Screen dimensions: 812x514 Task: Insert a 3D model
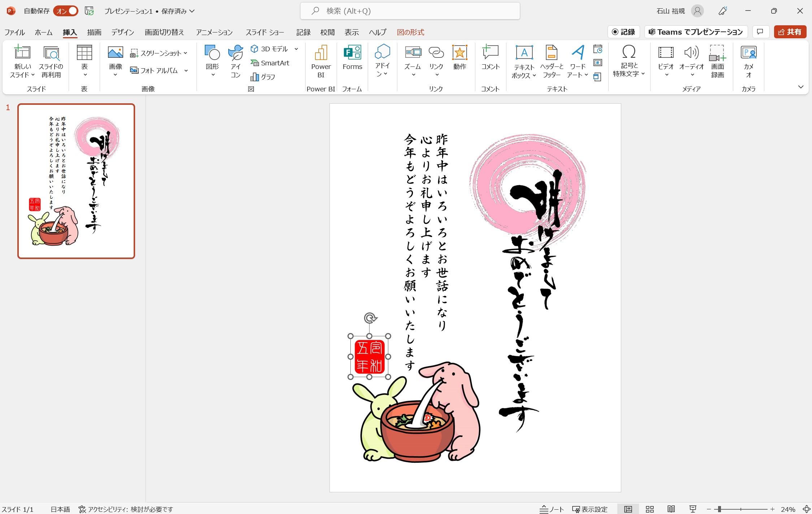[x=272, y=48]
